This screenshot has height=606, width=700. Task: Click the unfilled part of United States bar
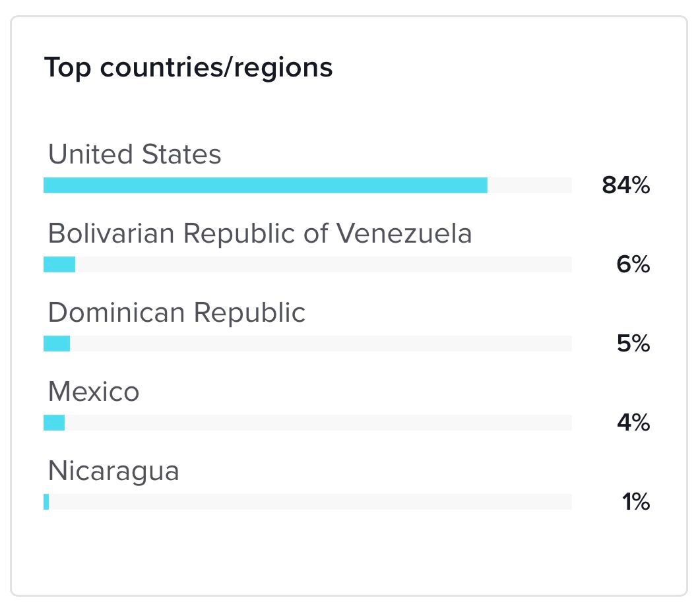pyautogui.click(x=529, y=185)
